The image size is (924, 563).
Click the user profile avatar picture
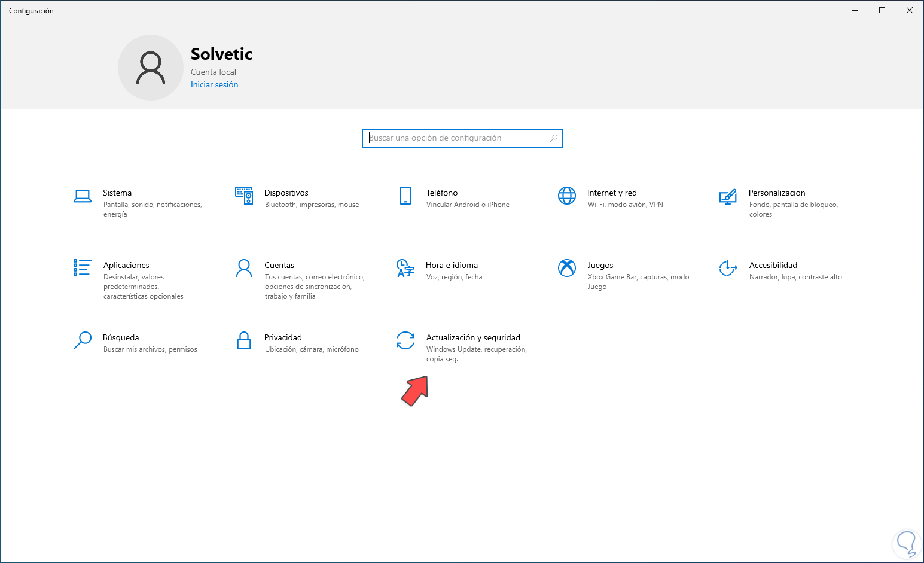pos(151,68)
